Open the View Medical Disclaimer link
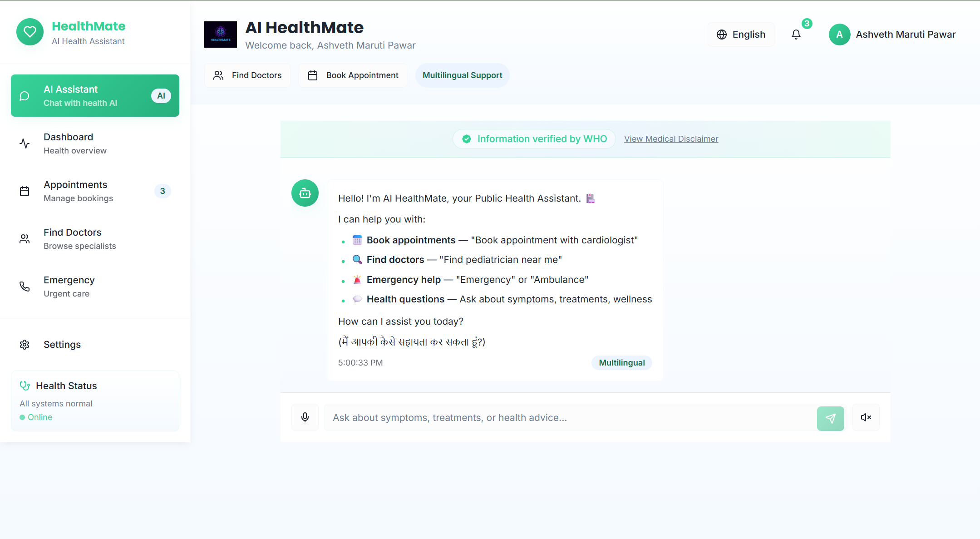Screen dimensions: 980x539 pyautogui.click(x=671, y=139)
